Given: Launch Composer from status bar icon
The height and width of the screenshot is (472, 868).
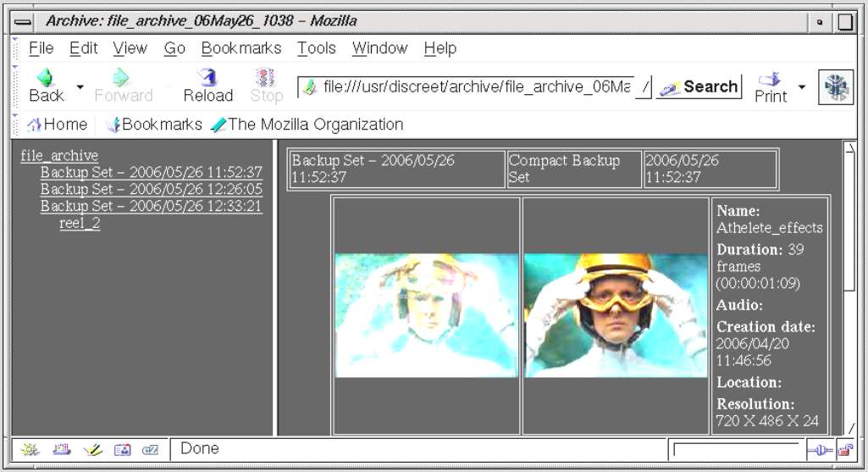Looking at the screenshot, I should 91,450.
